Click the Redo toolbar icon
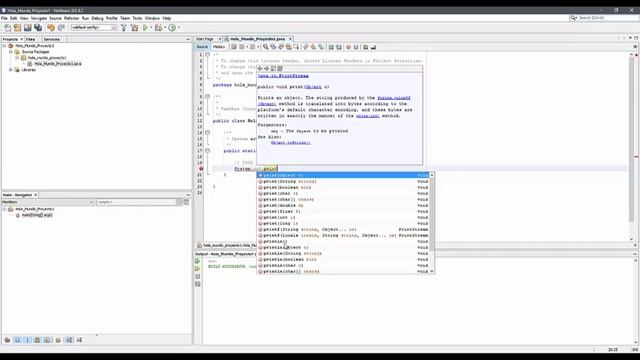The width and height of the screenshot is (640, 360). [61, 28]
